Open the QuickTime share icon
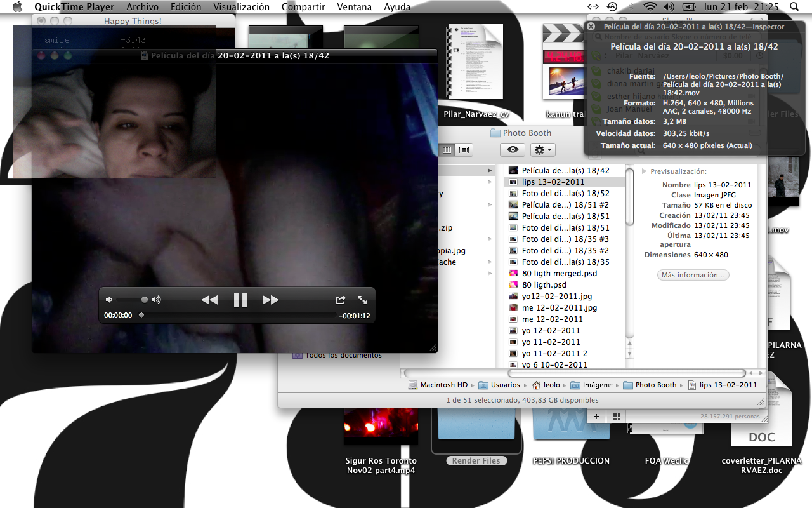Screen dimensions: 812x508 click(340, 300)
